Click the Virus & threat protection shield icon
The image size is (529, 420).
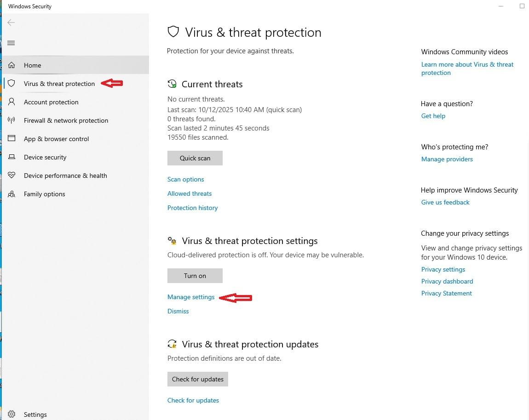click(12, 84)
